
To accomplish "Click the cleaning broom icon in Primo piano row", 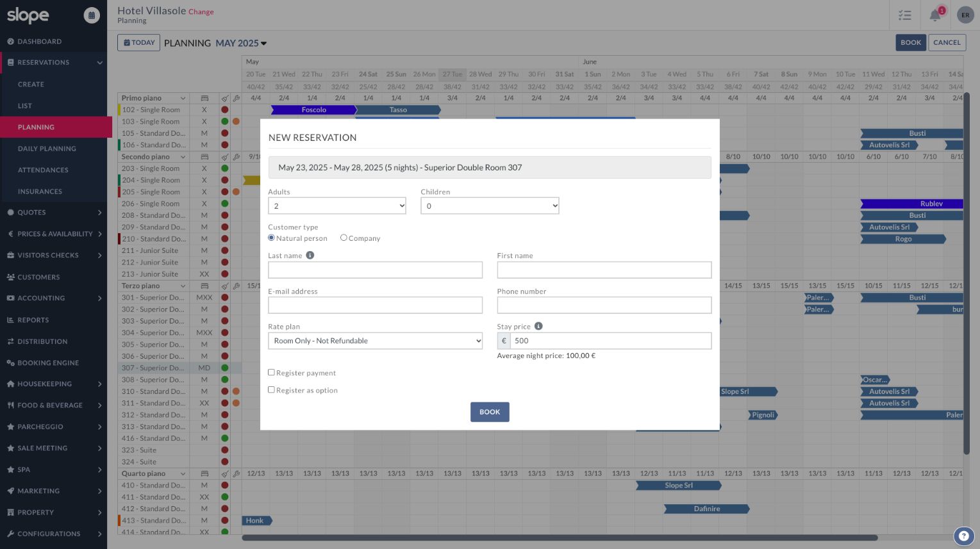I will tap(224, 99).
